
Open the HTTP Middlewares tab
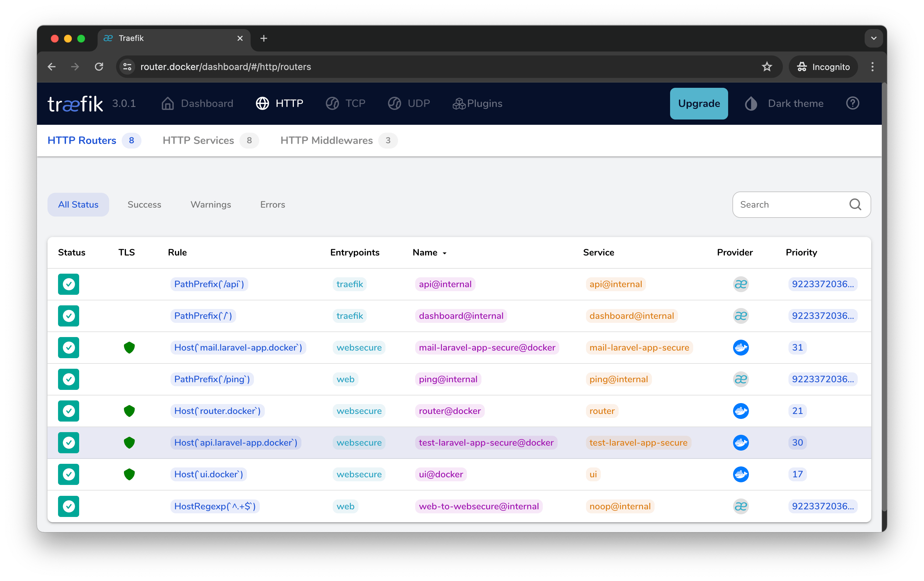(x=326, y=141)
